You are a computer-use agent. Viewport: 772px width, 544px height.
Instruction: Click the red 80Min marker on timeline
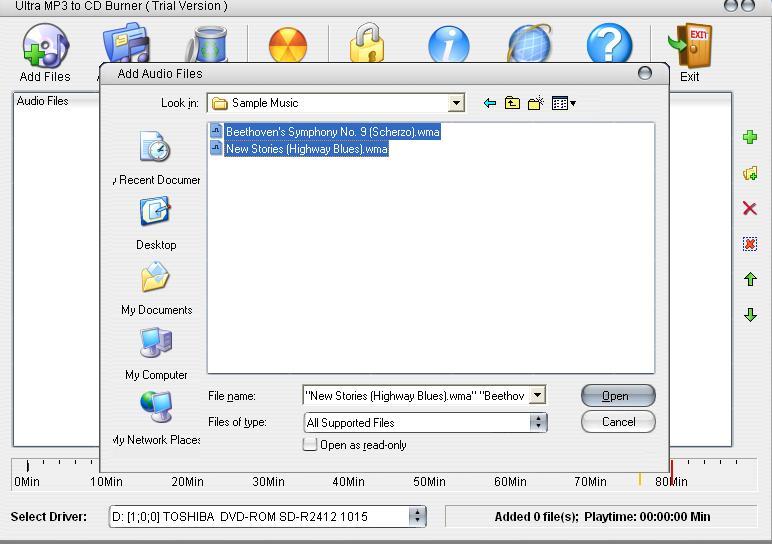point(672,473)
